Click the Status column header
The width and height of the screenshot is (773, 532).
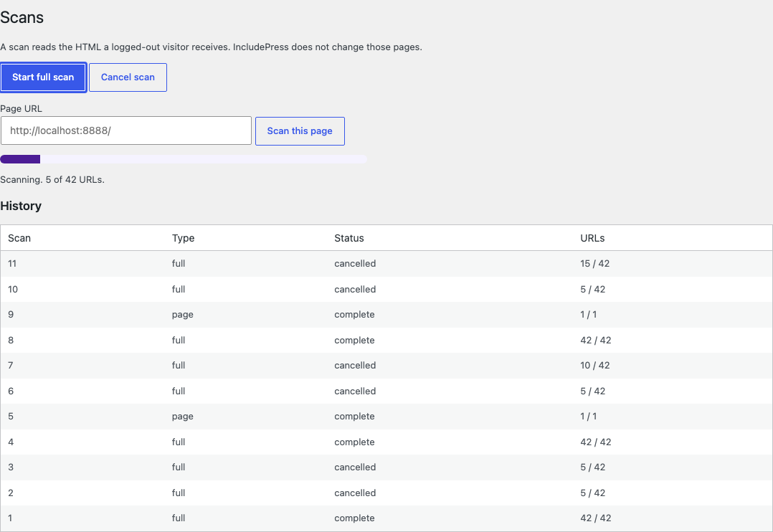point(349,238)
